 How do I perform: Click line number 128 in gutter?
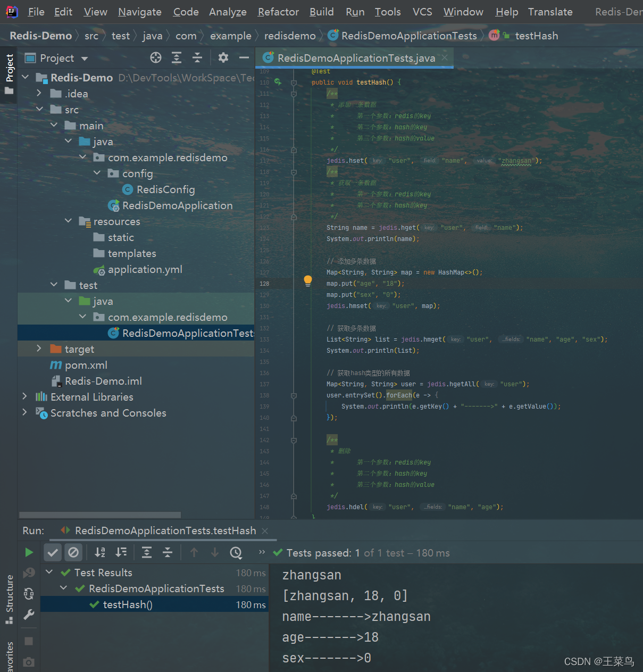click(x=264, y=284)
